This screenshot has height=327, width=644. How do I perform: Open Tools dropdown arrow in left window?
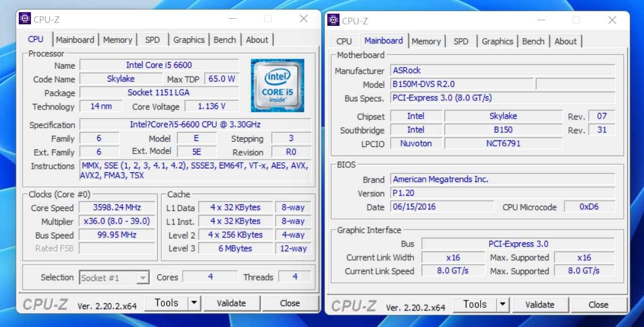[x=194, y=303]
